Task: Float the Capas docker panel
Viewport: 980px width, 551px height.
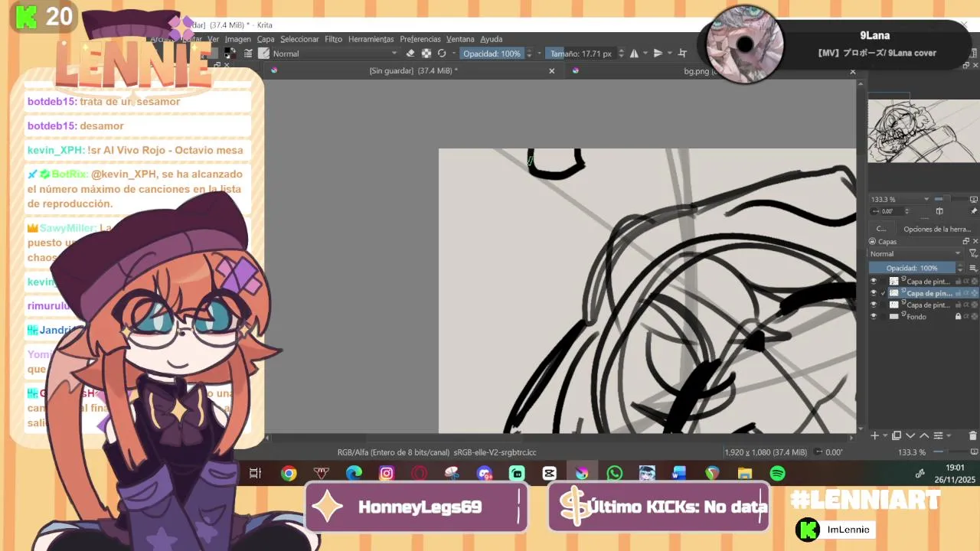Action: click(965, 241)
